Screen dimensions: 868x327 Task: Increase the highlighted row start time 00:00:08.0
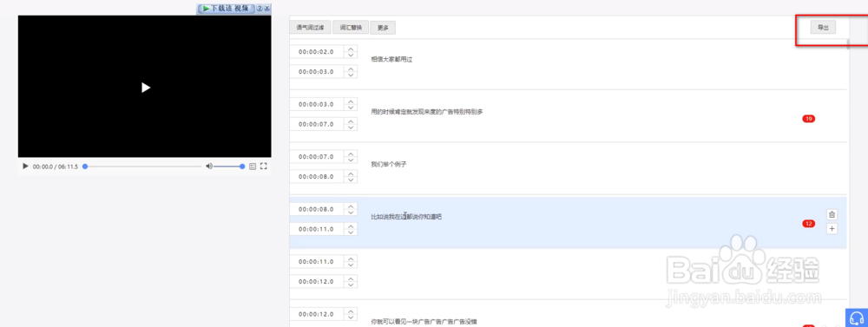351,206
